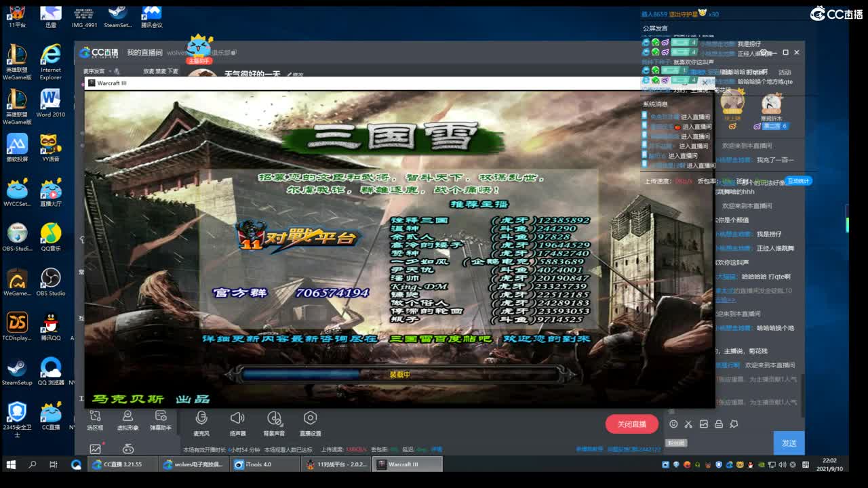Click the 公屏发言 header in chat panel
This screenshot has height=488, width=868.
[655, 28]
